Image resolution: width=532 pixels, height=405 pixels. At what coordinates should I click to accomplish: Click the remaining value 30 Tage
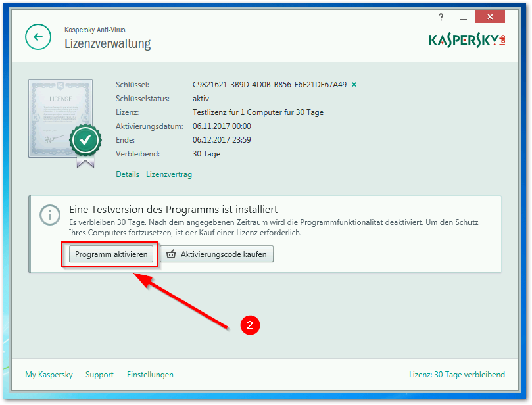pos(206,154)
